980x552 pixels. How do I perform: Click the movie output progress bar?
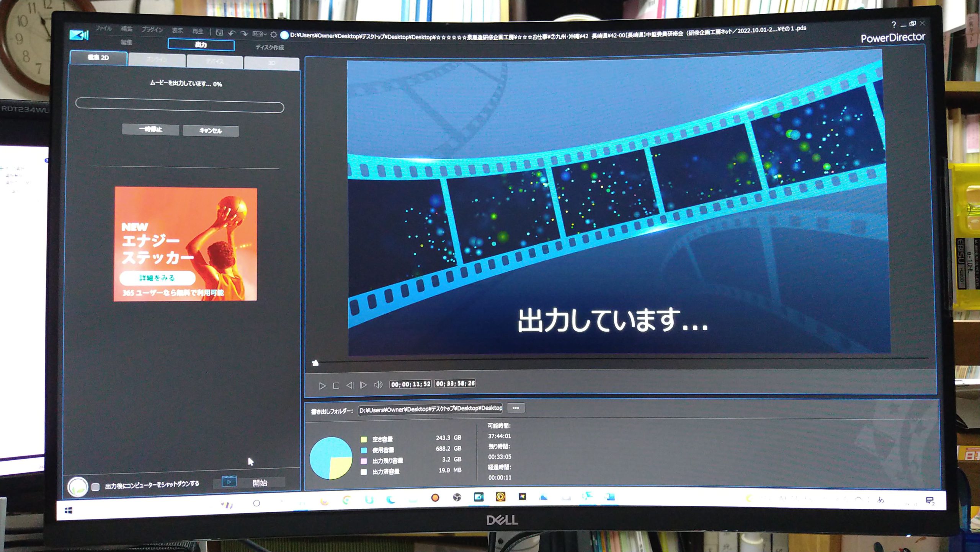180,105
